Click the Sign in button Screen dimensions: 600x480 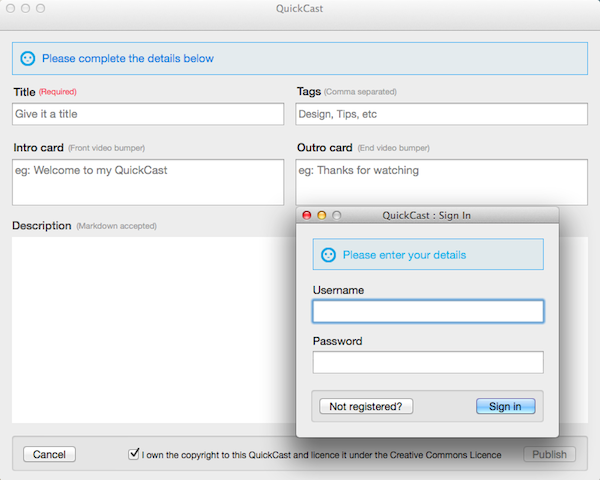pos(505,406)
